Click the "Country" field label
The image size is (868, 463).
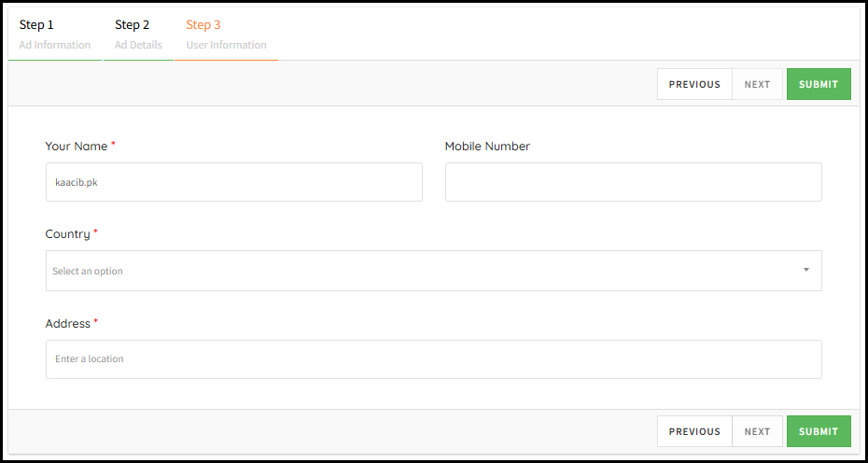point(67,234)
